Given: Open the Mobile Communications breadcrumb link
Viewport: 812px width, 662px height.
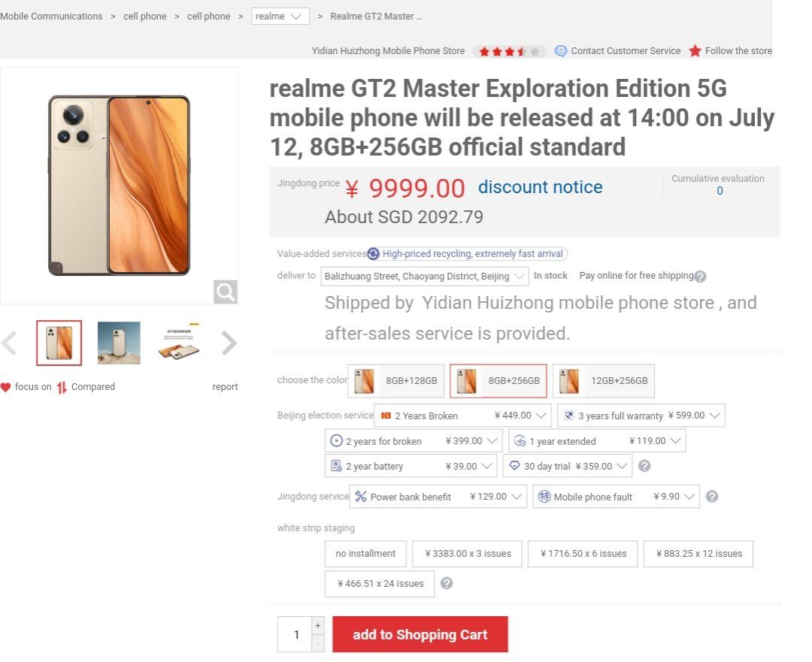Looking at the screenshot, I should tap(51, 16).
